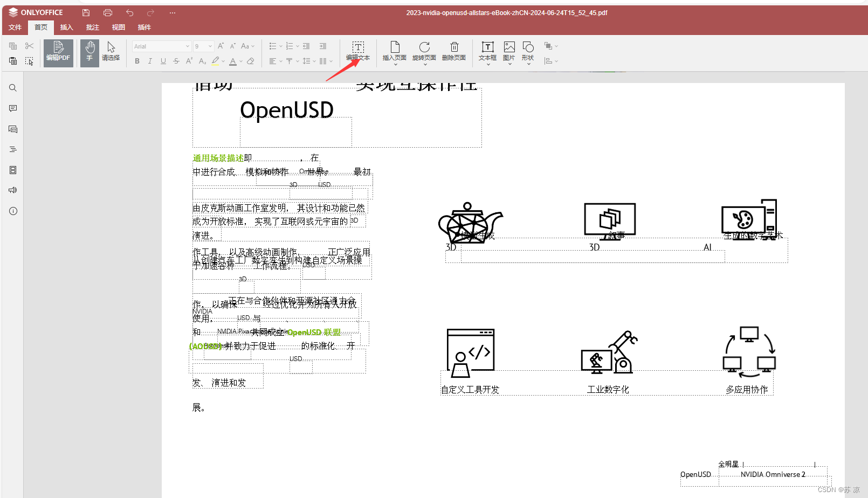Screen dimensions: 868x498
Task: Open the change case Aa dropdown
Action: click(247, 46)
